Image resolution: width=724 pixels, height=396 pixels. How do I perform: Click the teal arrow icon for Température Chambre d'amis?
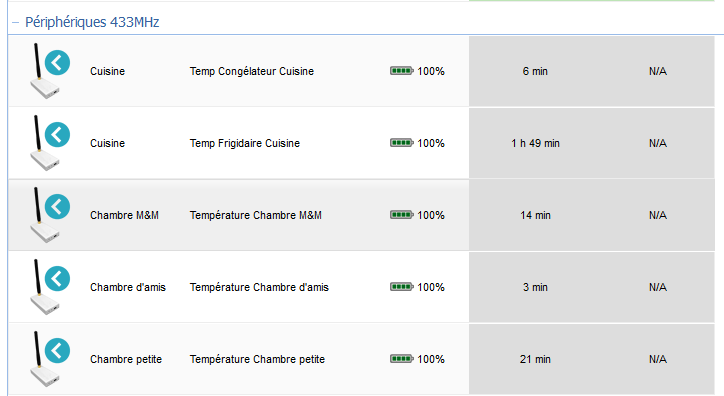point(57,278)
